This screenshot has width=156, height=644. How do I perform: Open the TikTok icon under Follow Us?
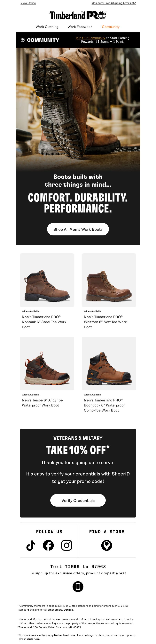31,545
